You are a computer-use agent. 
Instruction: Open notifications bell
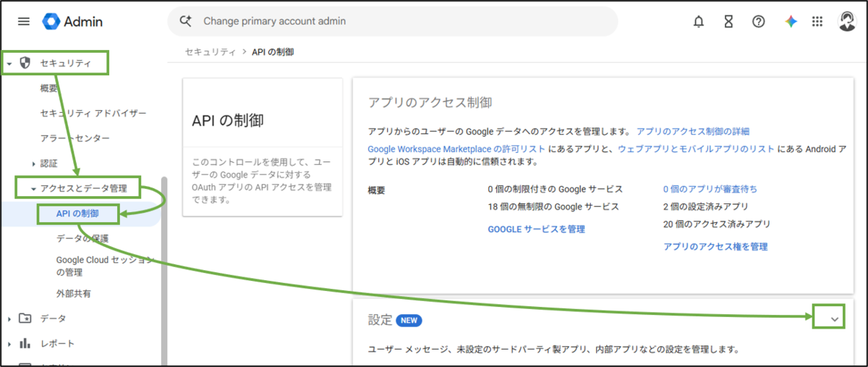click(x=698, y=22)
